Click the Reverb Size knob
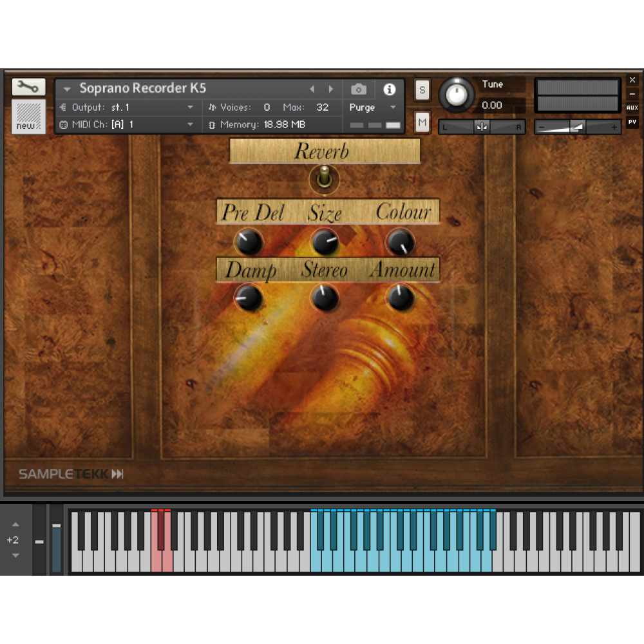This screenshot has width=644, height=644. 325,243
